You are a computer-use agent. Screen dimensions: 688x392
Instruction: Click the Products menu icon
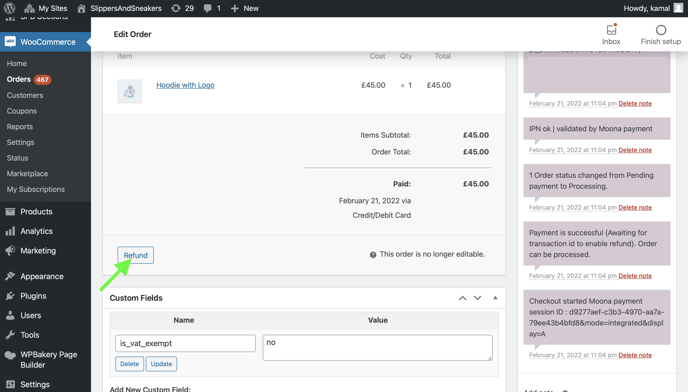point(10,212)
